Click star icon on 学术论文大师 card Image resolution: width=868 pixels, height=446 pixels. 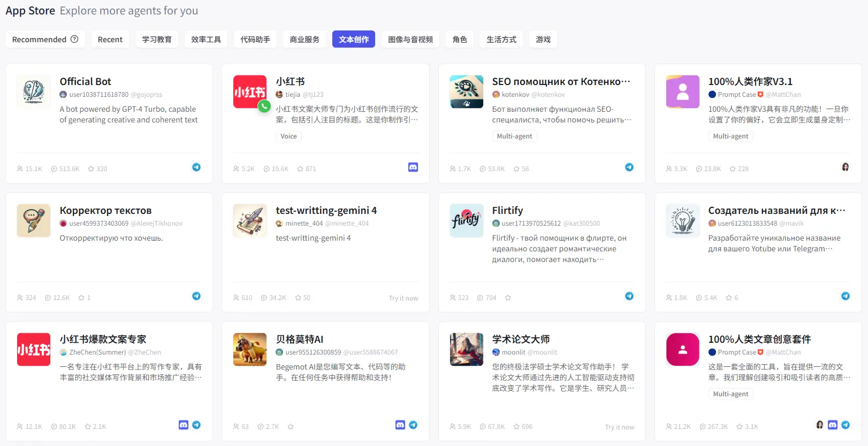[516, 427]
